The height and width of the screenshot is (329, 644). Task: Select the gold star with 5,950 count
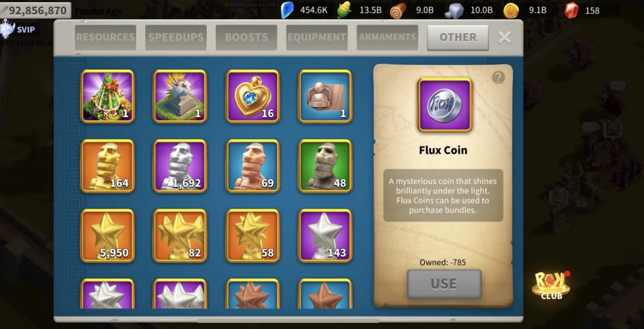tap(107, 236)
